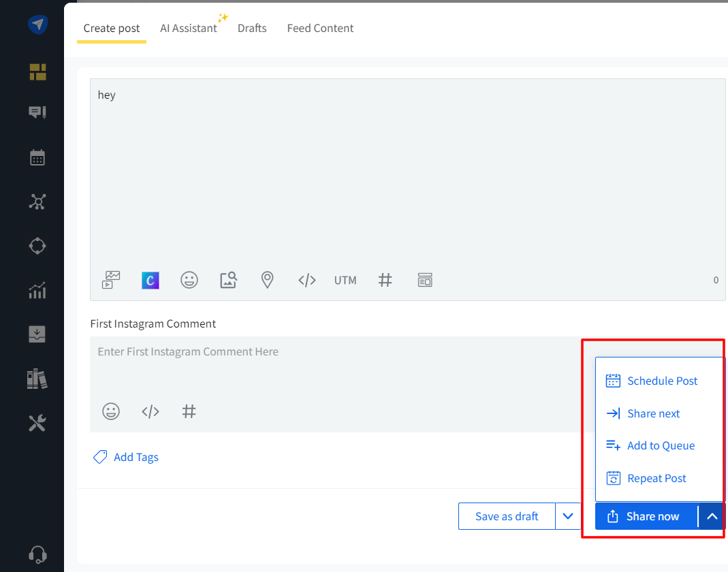Click the Share now button

[x=644, y=516]
